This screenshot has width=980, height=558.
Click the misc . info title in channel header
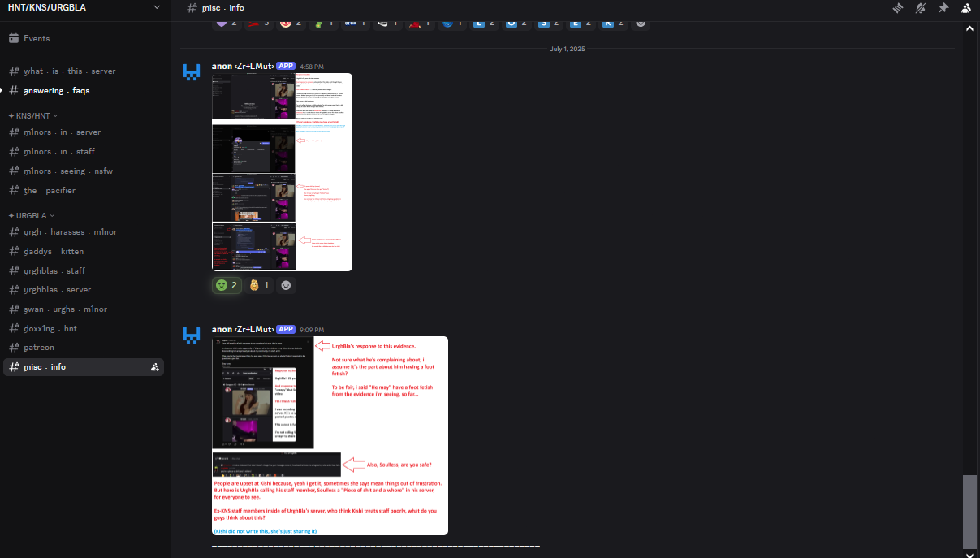point(222,8)
